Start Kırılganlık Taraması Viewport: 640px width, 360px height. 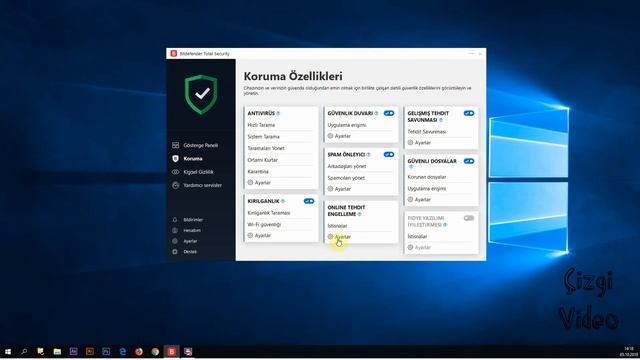click(269, 213)
